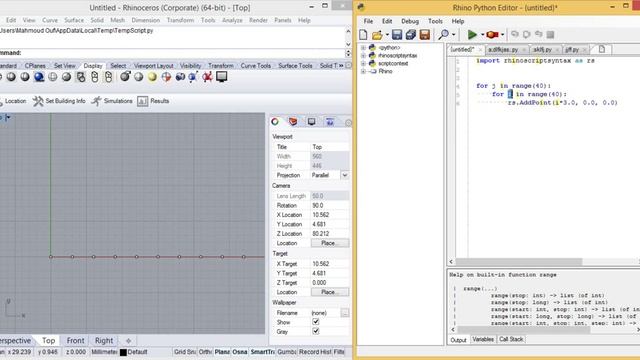The height and width of the screenshot is (360, 640).
Task: Click the orange Save As floppy icon
Action: [424, 35]
